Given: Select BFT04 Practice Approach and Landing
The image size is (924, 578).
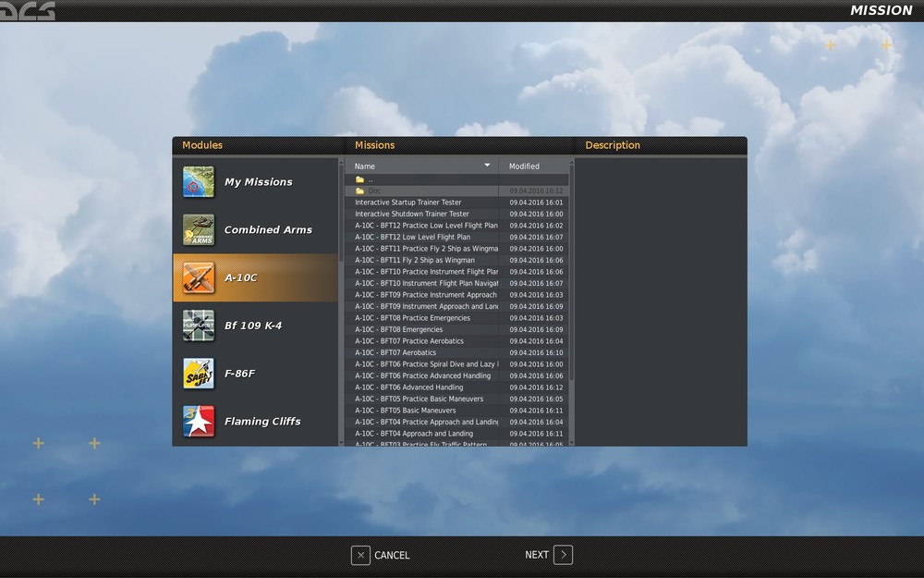Looking at the screenshot, I should [x=457, y=423].
